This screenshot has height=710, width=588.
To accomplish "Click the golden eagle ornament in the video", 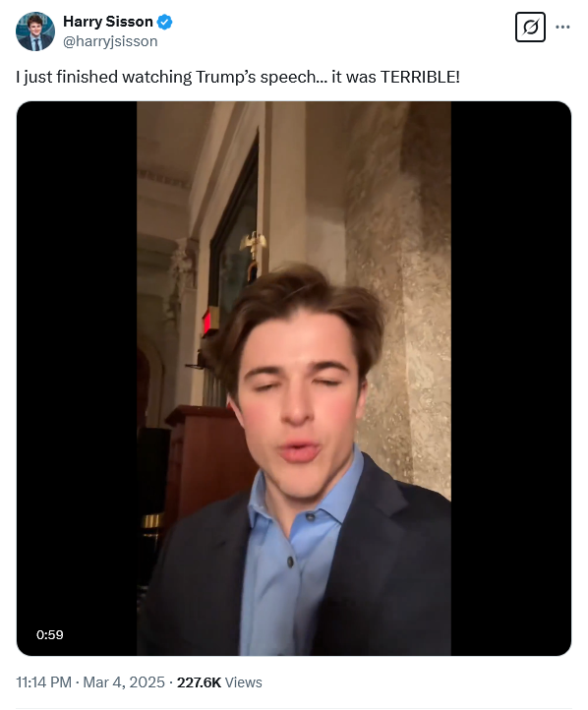I will [253, 245].
